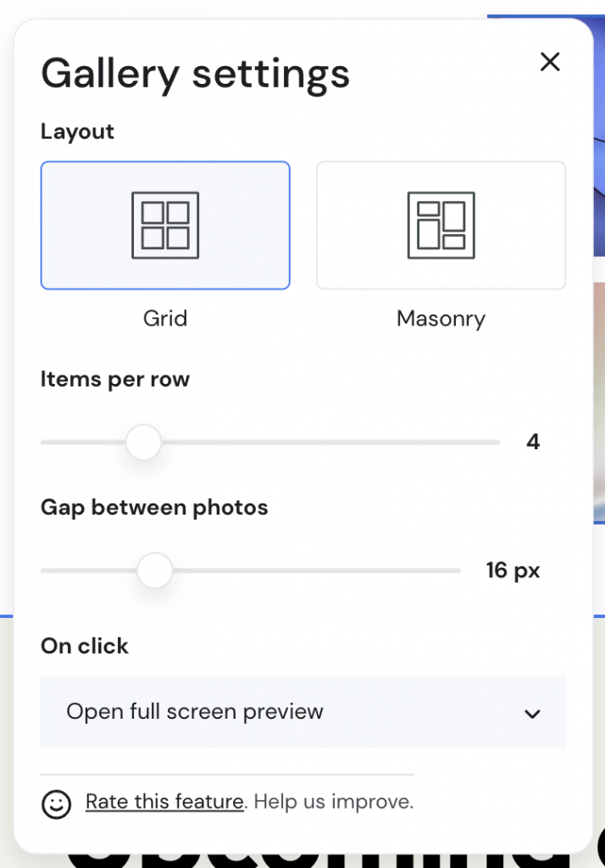Click the Gap between photos slider handle
The image size is (605, 868).
[155, 570]
